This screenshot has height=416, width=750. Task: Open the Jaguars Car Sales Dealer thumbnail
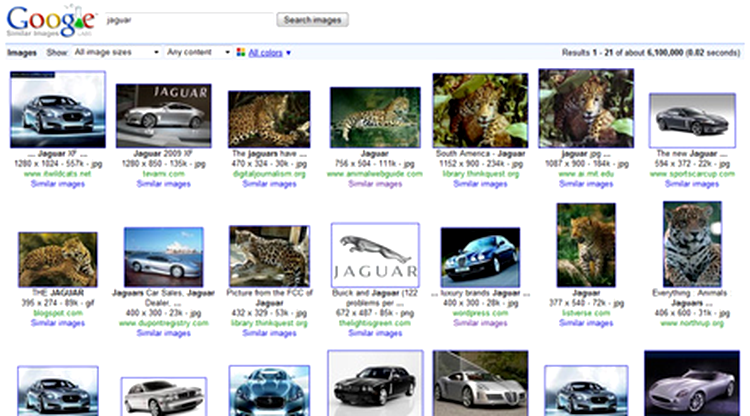[x=164, y=257]
